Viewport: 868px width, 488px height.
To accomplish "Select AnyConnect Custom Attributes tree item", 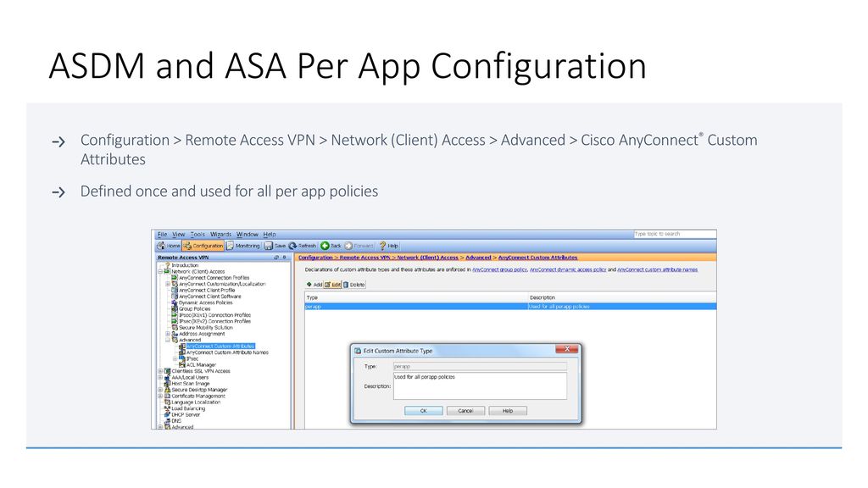I will [220, 346].
